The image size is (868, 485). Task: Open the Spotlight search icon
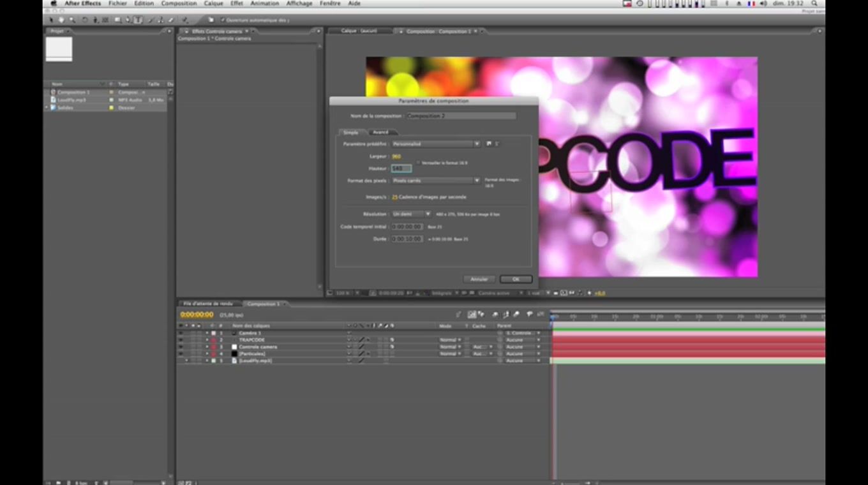(814, 3)
